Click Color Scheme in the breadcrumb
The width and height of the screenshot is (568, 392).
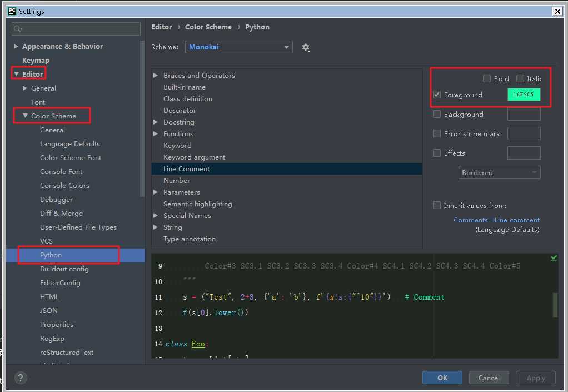pyautogui.click(x=208, y=27)
